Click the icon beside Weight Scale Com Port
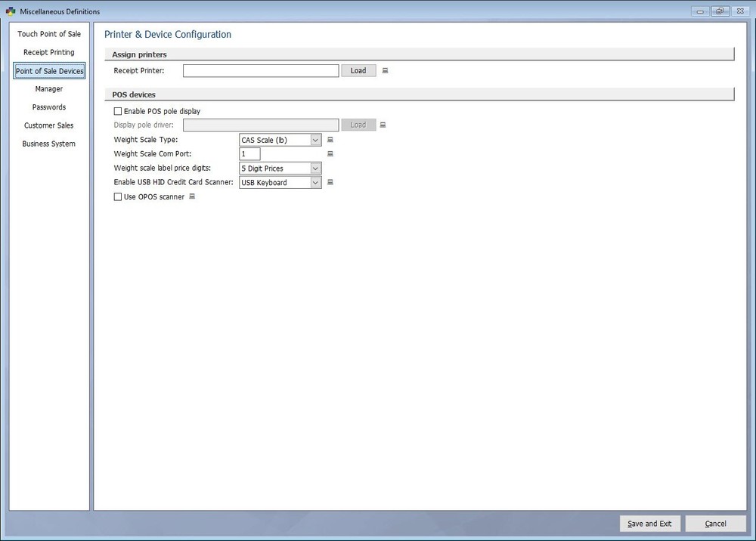756x541 pixels. click(330, 154)
